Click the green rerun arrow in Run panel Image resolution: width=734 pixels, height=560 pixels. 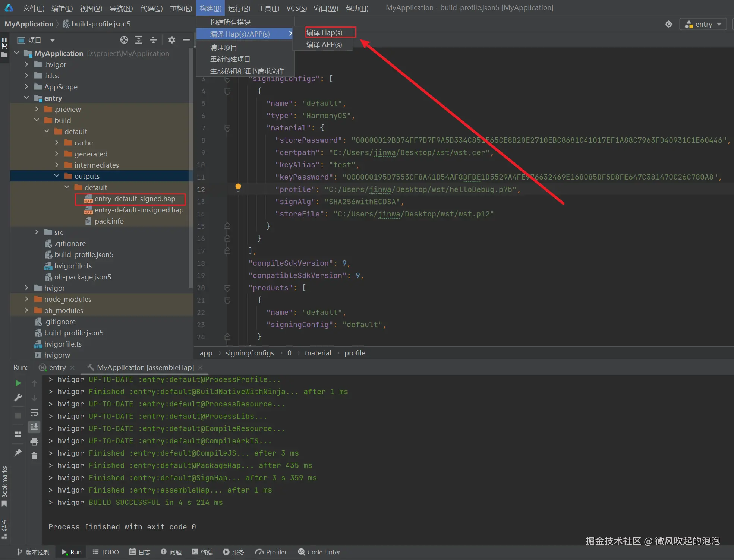18,383
